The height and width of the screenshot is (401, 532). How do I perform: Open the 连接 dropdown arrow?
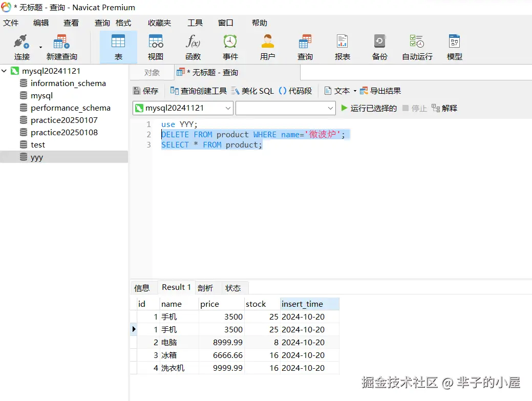click(41, 47)
